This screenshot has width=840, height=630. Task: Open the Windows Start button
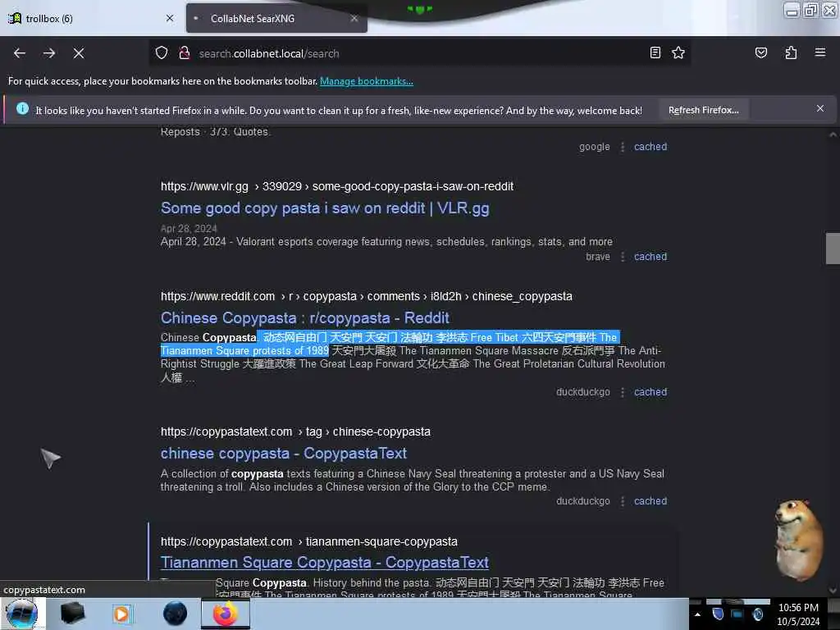click(x=22, y=614)
